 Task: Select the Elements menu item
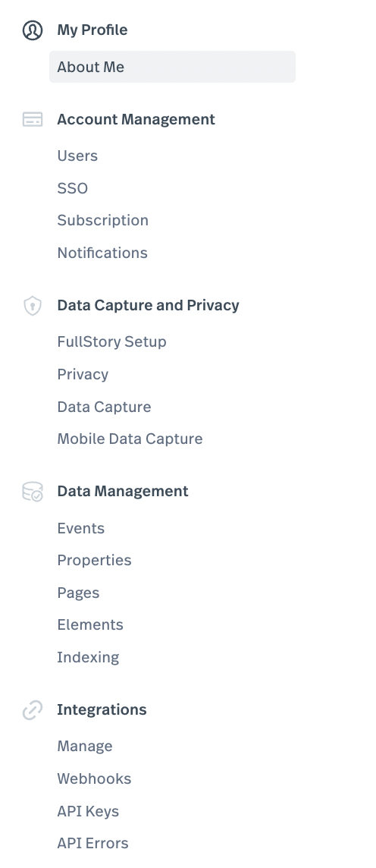click(90, 625)
